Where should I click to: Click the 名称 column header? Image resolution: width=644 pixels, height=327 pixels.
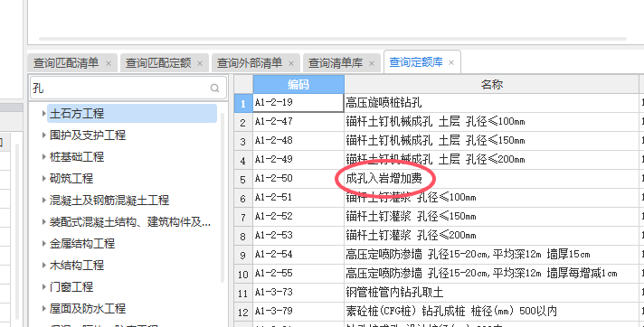pyautogui.click(x=492, y=85)
